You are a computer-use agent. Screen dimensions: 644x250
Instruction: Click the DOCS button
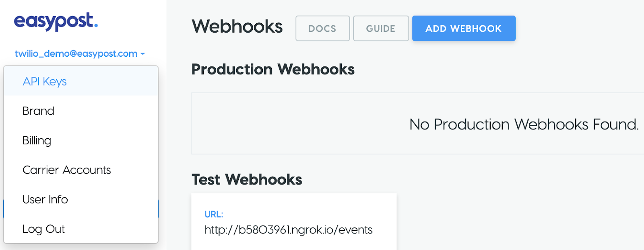tap(322, 29)
